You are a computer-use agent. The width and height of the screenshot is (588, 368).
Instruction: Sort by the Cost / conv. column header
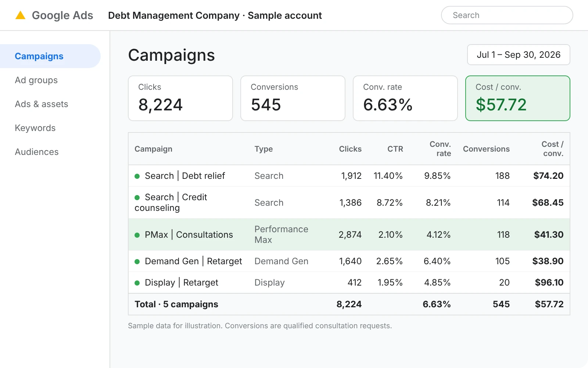pos(552,149)
